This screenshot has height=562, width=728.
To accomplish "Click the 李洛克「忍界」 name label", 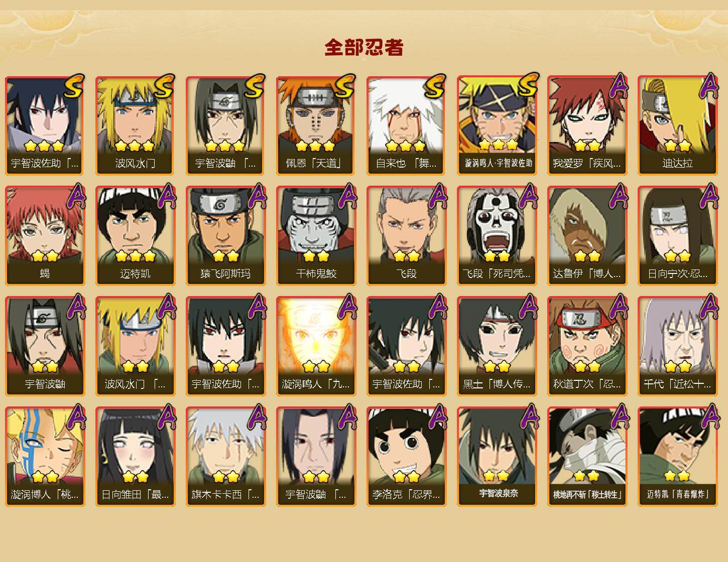I will (x=406, y=495).
